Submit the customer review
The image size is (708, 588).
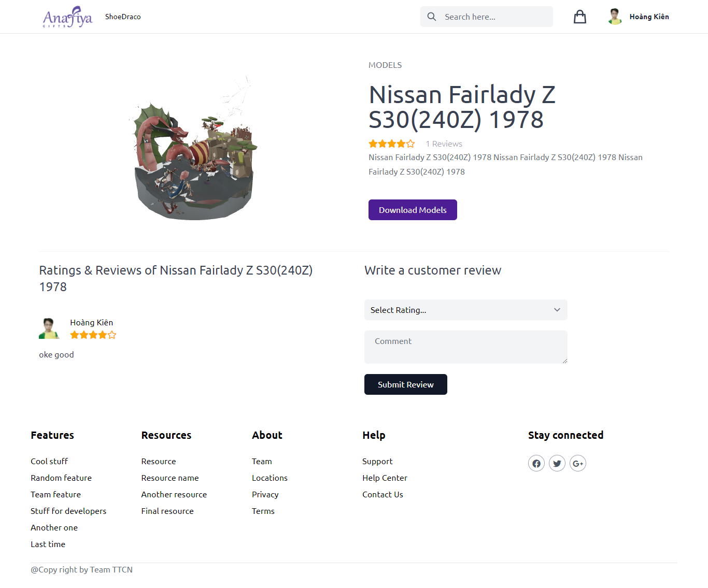406,384
